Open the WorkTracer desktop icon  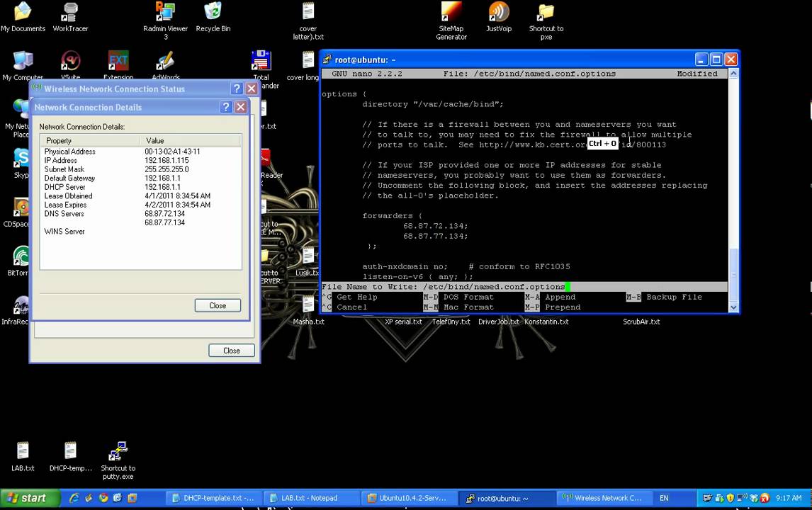point(70,16)
